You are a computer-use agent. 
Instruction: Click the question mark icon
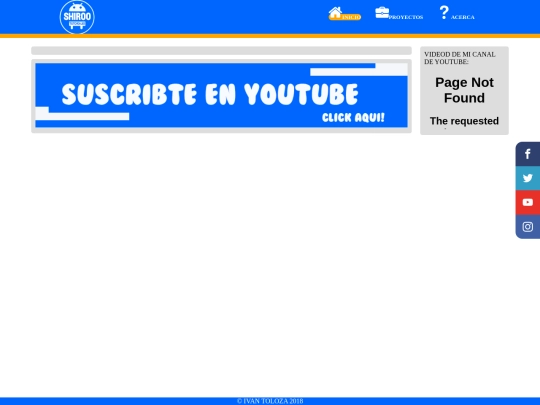tap(444, 13)
